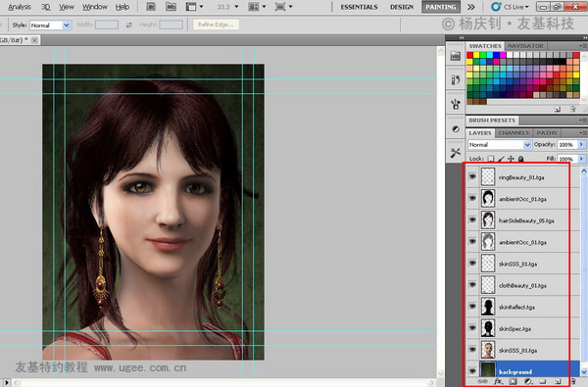The width and height of the screenshot is (588, 387).
Task: Hide the background layer
Action: click(x=472, y=371)
